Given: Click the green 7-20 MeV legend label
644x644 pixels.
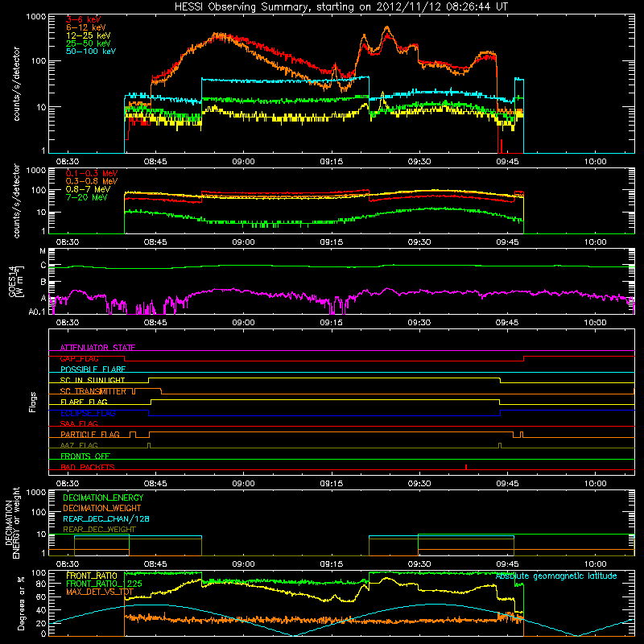Looking at the screenshot, I should (x=87, y=197).
